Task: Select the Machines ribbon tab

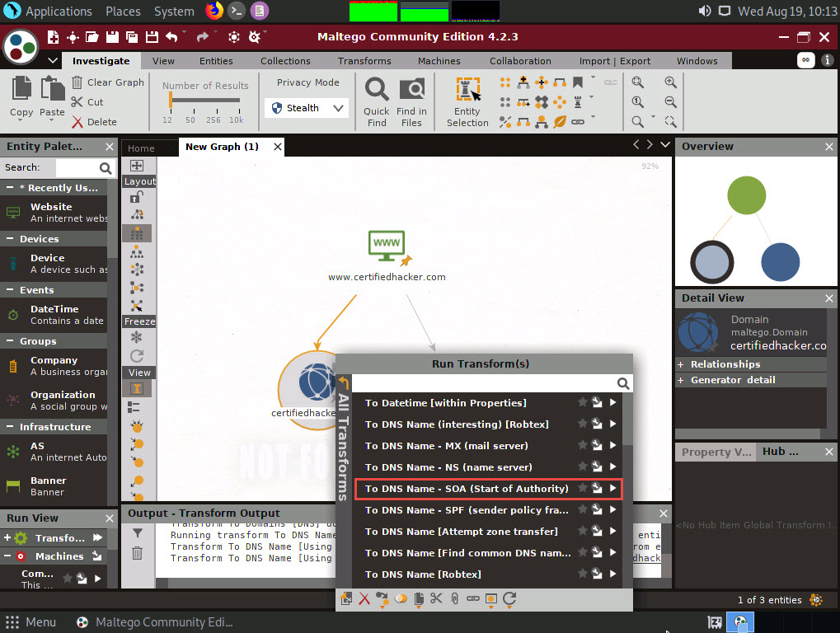Action: click(x=439, y=61)
